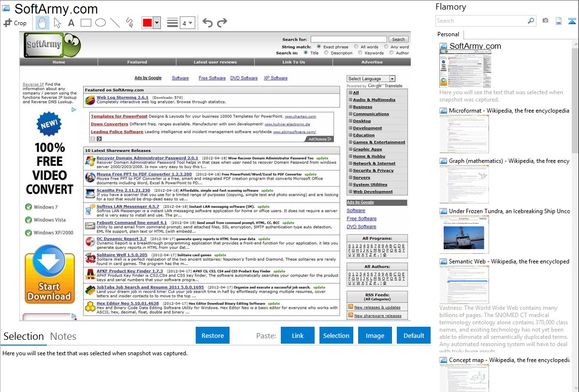Paste as Image
Viewport: 579px width, 392px height.
tap(375, 335)
